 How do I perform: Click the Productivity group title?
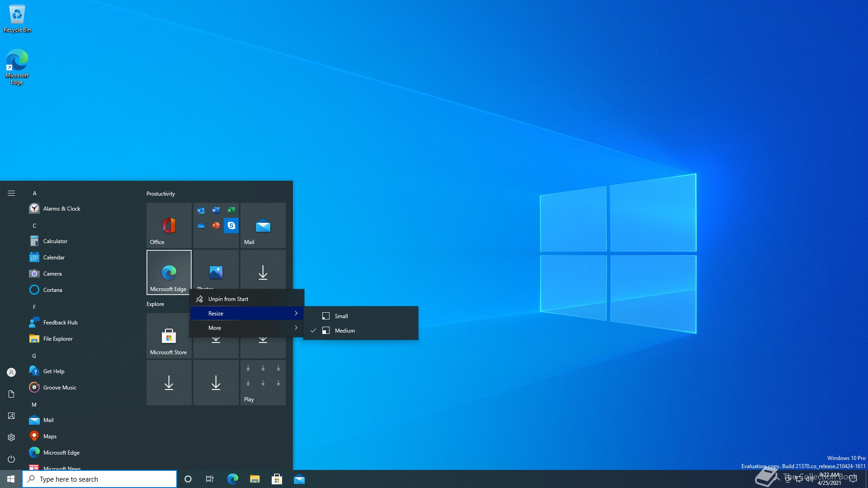coord(160,194)
